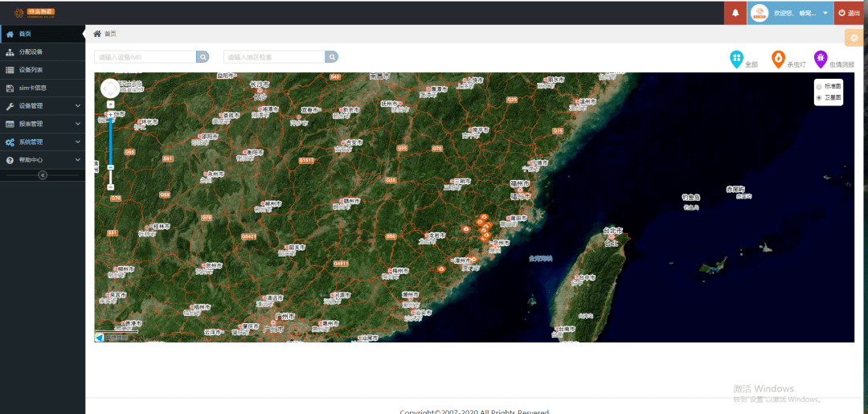
Task: Expand the 报表管理 sidebar menu
Action: click(42, 124)
